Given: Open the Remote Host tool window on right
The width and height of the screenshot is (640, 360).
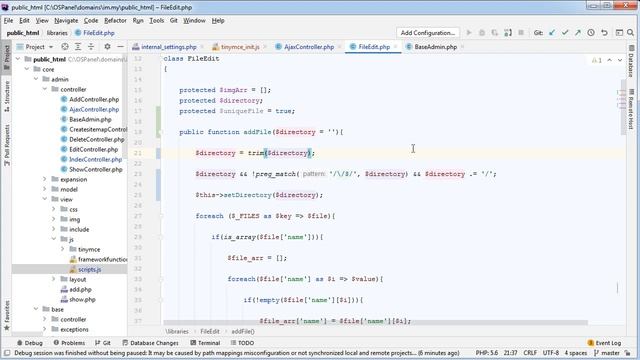Looking at the screenshot, I should pyautogui.click(x=631, y=109).
